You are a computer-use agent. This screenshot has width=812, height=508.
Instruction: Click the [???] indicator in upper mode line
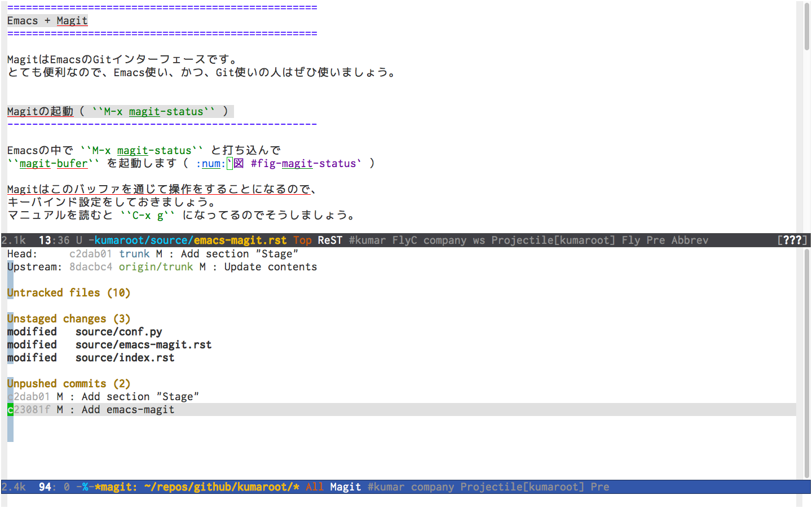(x=792, y=240)
